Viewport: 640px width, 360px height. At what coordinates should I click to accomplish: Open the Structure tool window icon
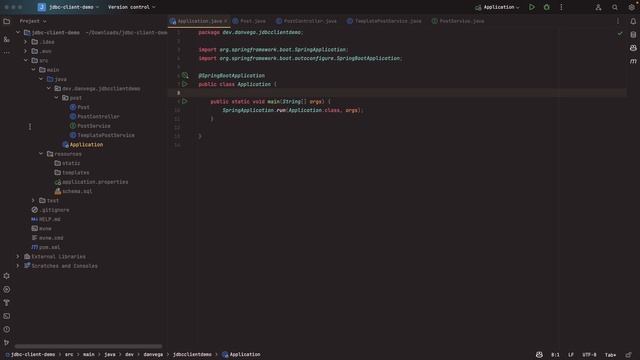pyautogui.click(x=7, y=39)
